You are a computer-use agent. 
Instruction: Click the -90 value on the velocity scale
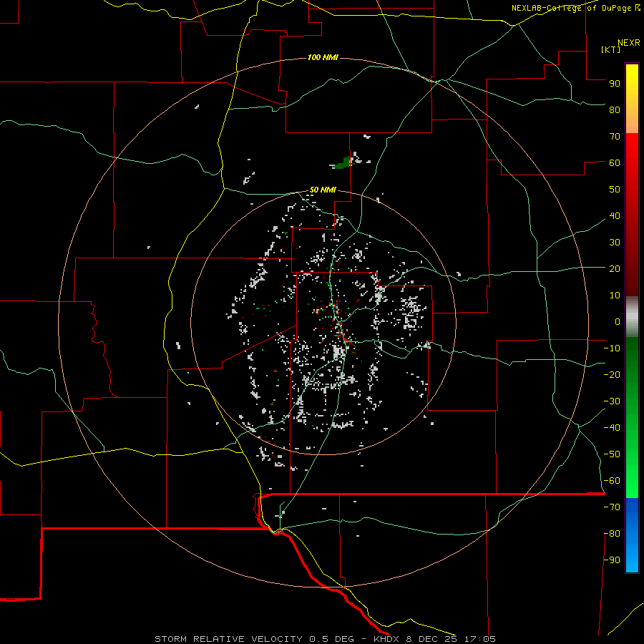pyautogui.click(x=612, y=560)
